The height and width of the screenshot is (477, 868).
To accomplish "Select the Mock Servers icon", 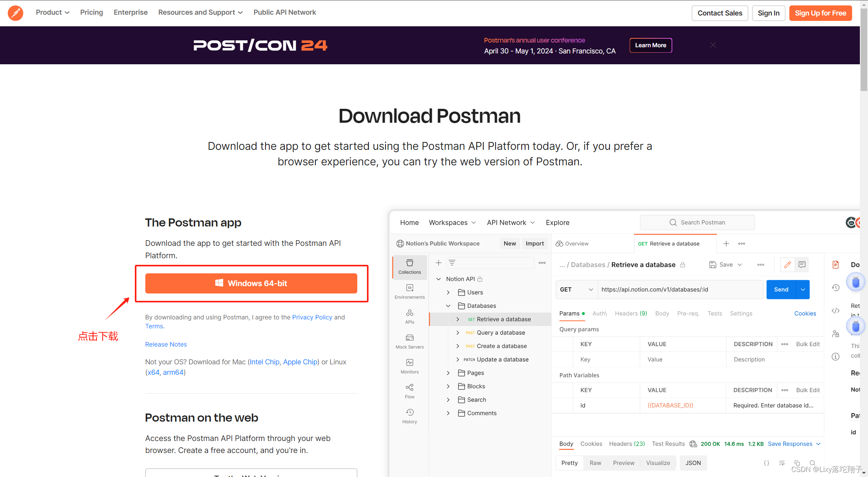I will (410, 341).
